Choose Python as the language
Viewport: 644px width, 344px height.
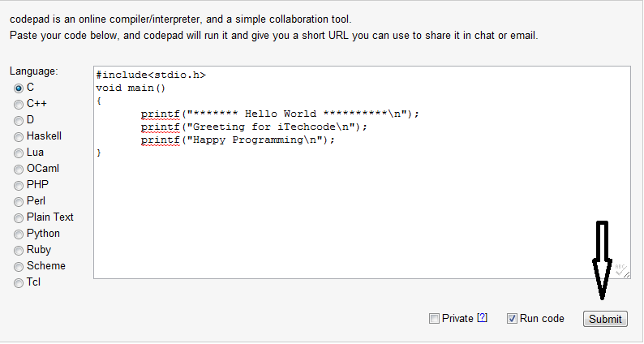tap(19, 234)
